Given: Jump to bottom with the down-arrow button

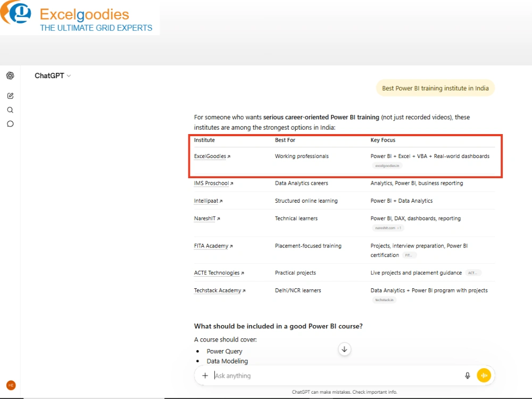Looking at the screenshot, I should coord(344,349).
